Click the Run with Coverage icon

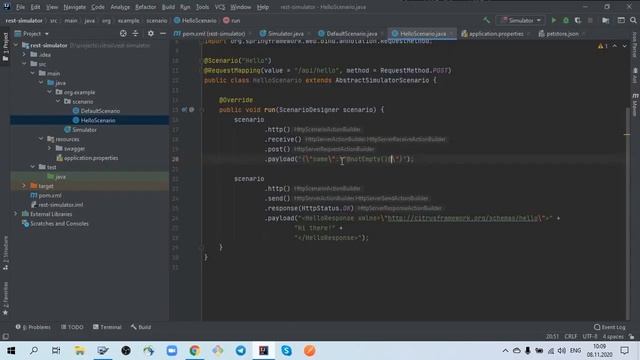(578, 20)
